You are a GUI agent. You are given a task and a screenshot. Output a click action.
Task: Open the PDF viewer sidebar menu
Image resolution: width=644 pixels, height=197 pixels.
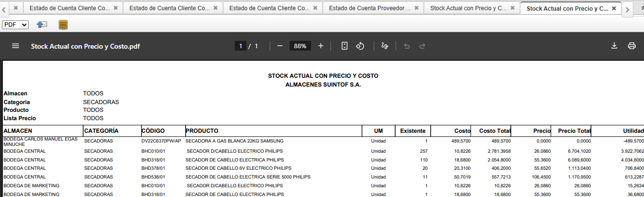pos(16,46)
